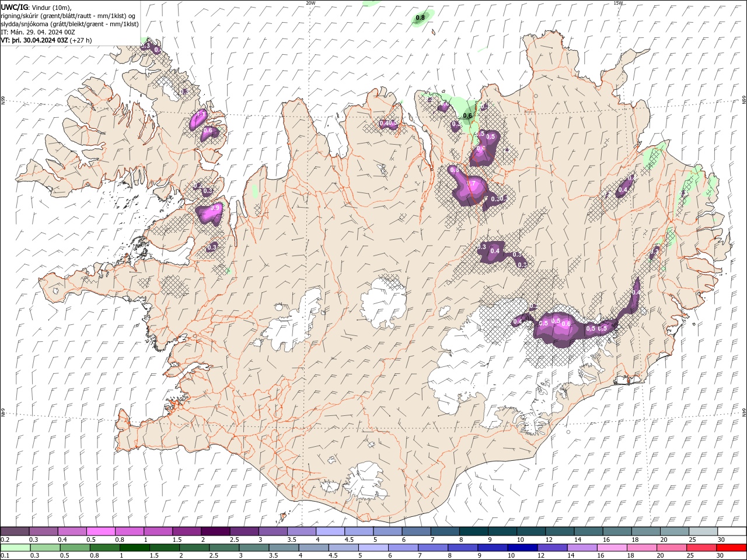Image resolution: width=747 pixels, height=560 pixels.
Task: Click the green-patch '0.6' value on north coast
Action: (x=467, y=116)
